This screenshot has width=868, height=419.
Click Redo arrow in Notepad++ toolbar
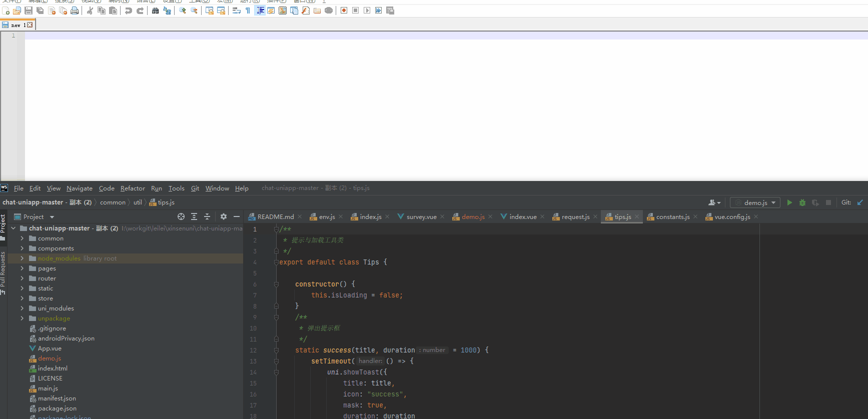[140, 10]
